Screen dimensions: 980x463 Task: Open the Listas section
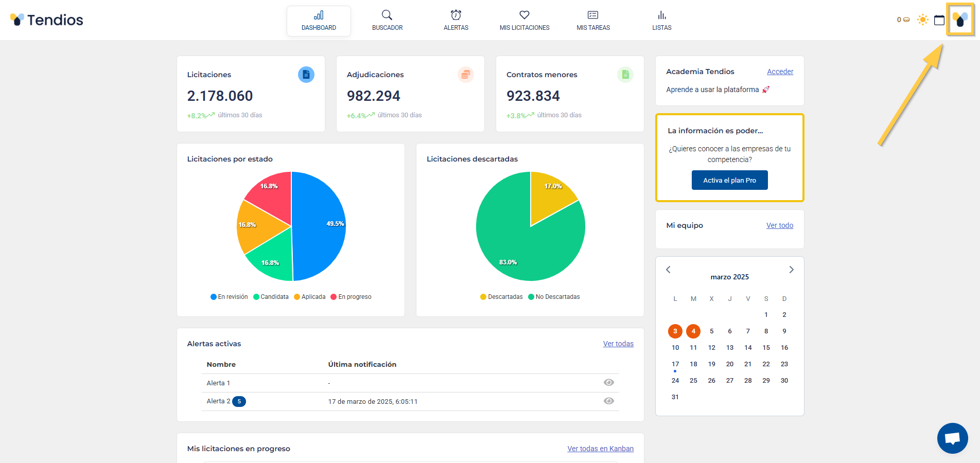pyautogui.click(x=661, y=21)
